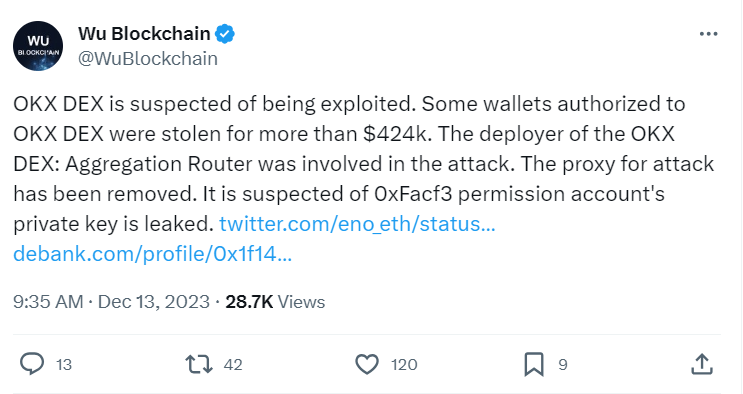Open the @WuBlockchain handle link

[x=148, y=59]
